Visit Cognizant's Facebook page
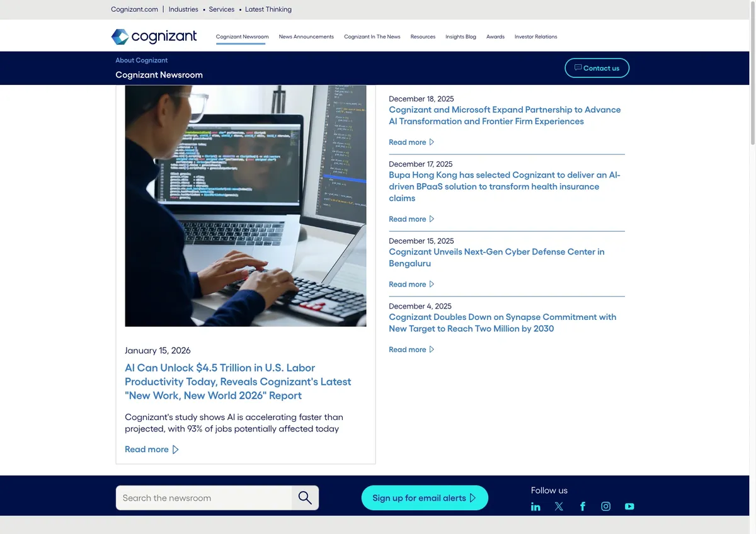The height and width of the screenshot is (534, 756). coord(583,506)
